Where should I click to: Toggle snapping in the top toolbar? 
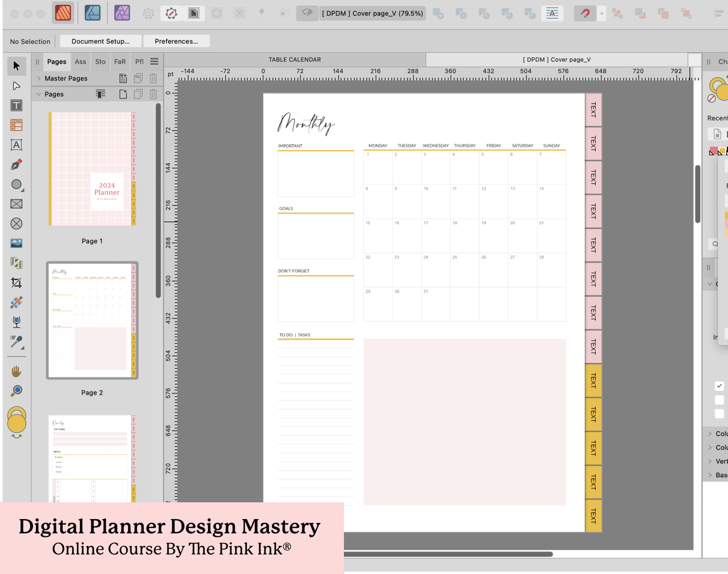tap(585, 13)
